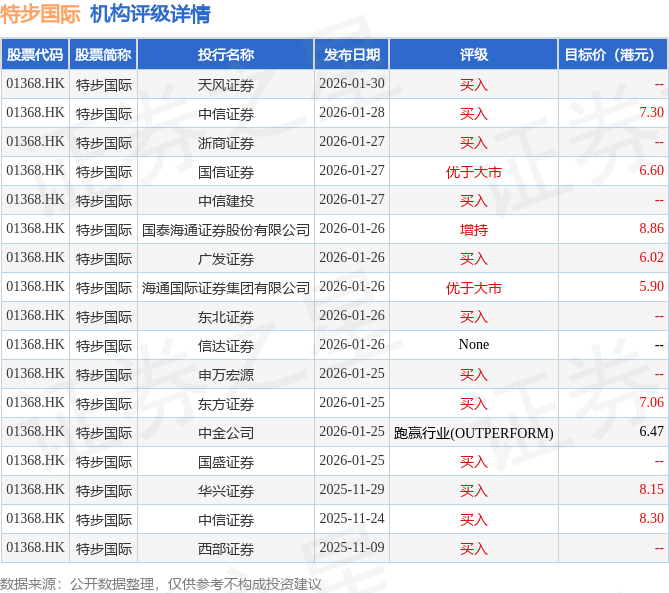Click the target price 6.60
This screenshot has width=669, height=593.
click(651, 171)
